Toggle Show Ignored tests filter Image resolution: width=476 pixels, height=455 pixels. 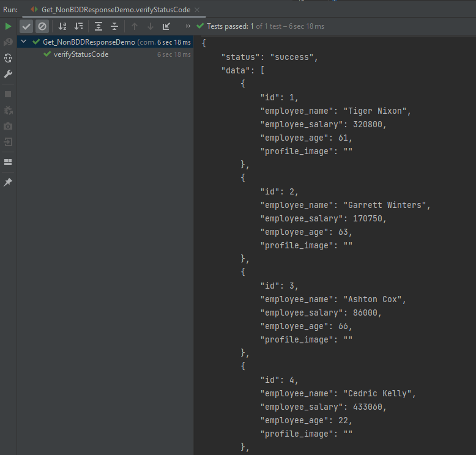tap(42, 26)
